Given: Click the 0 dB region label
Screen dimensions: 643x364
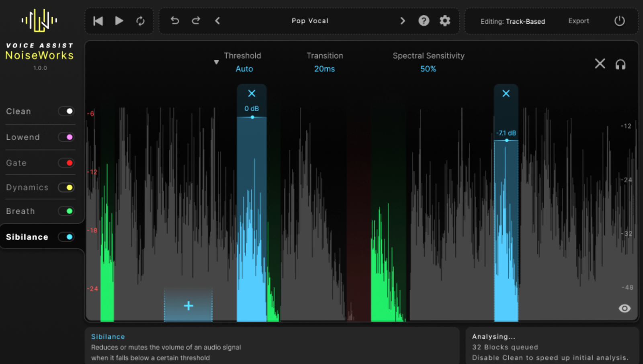Looking at the screenshot, I should [x=252, y=108].
